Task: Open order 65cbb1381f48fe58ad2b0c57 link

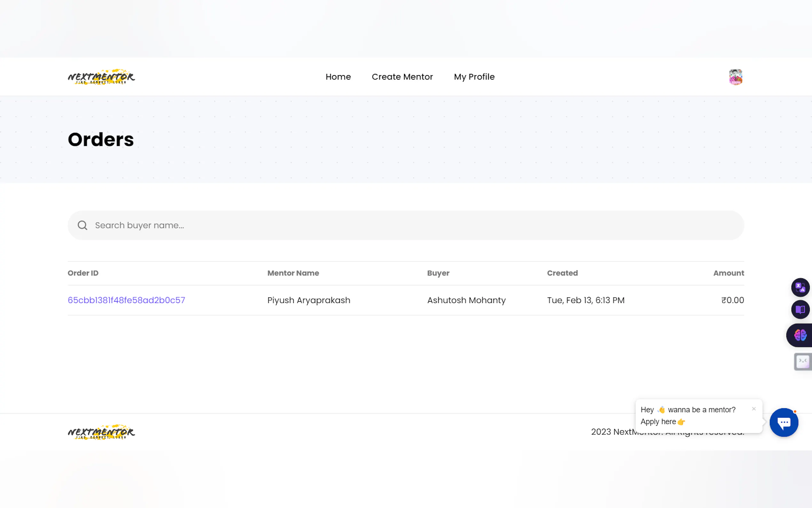Action: (x=126, y=300)
